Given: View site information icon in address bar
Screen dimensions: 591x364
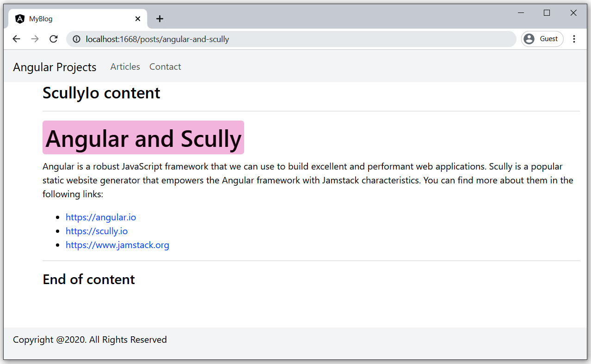Looking at the screenshot, I should [x=77, y=39].
